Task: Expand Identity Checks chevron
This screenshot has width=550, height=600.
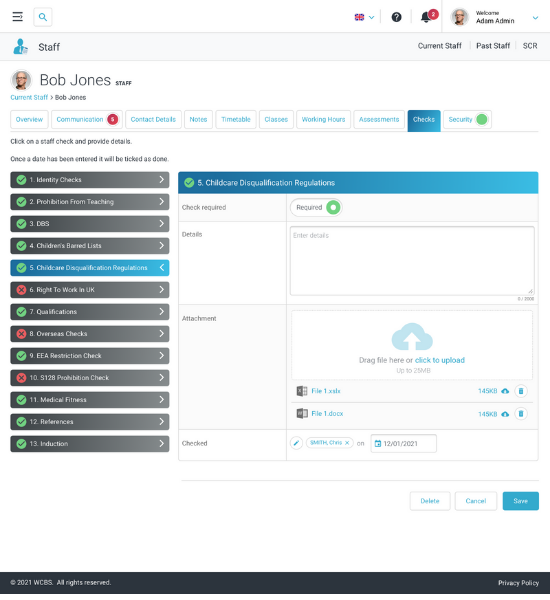Action: [x=162, y=179]
